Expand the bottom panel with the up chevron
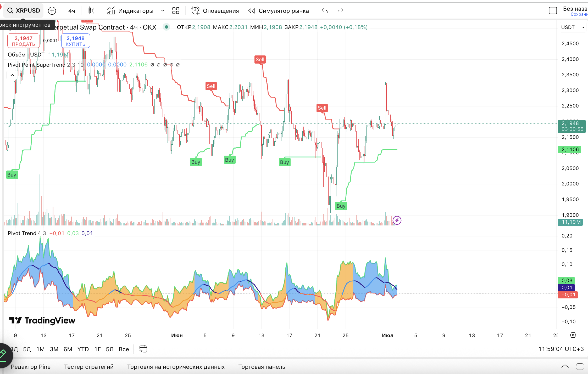 (565, 366)
